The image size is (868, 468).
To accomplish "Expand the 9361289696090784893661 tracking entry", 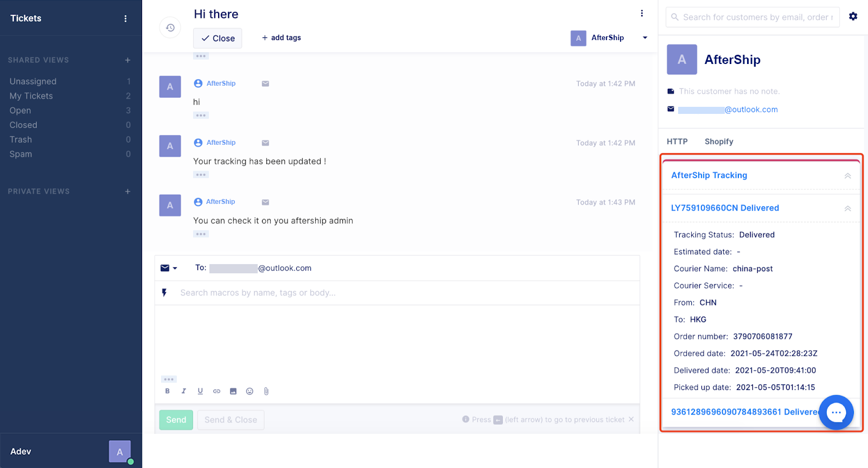I will [744, 412].
